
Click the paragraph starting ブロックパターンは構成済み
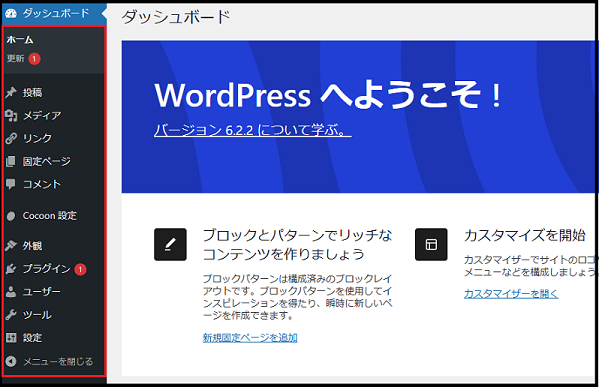tap(297, 297)
